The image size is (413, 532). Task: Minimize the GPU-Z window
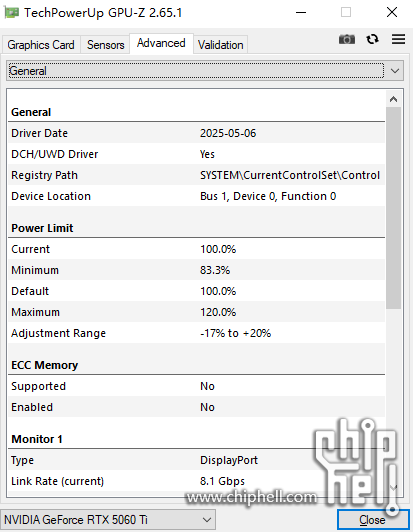tap(301, 13)
